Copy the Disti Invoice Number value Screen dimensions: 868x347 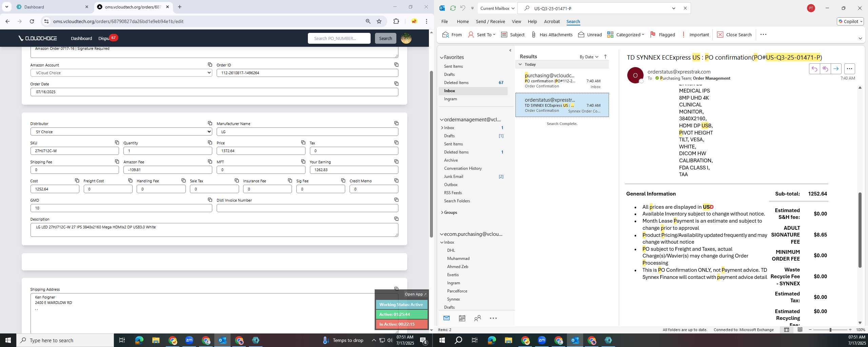(396, 200)
